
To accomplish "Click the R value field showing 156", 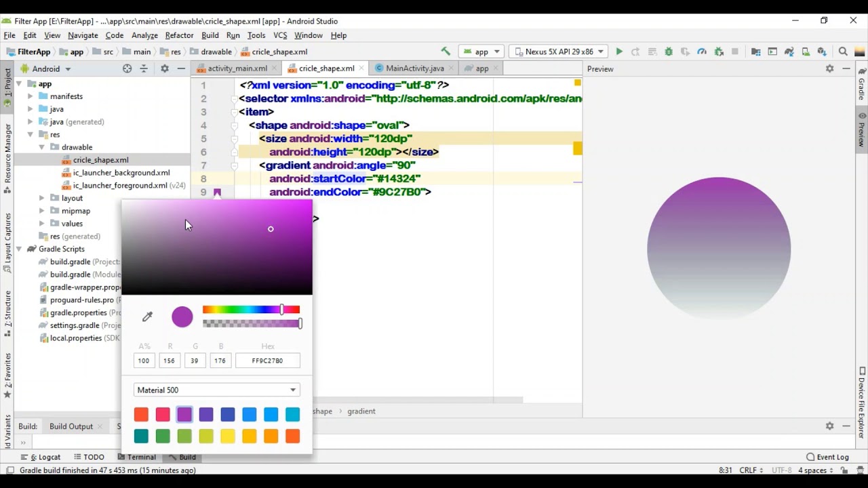I will point(169,361).
